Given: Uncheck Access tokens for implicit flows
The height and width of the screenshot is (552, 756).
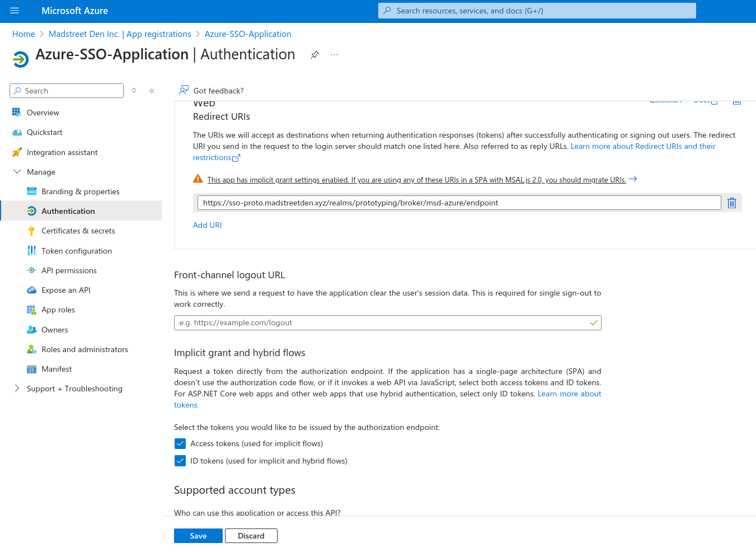Looking at the screenshot, I should (x=180, y=443).
